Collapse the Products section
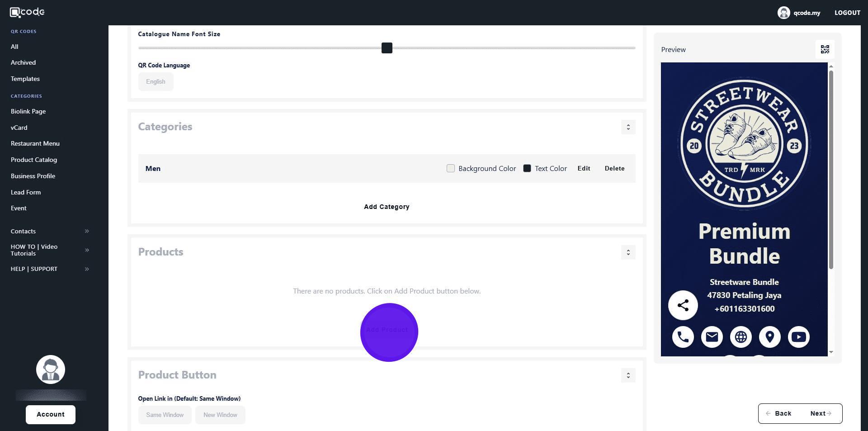868x431 pixels. [x=628, y=252]
